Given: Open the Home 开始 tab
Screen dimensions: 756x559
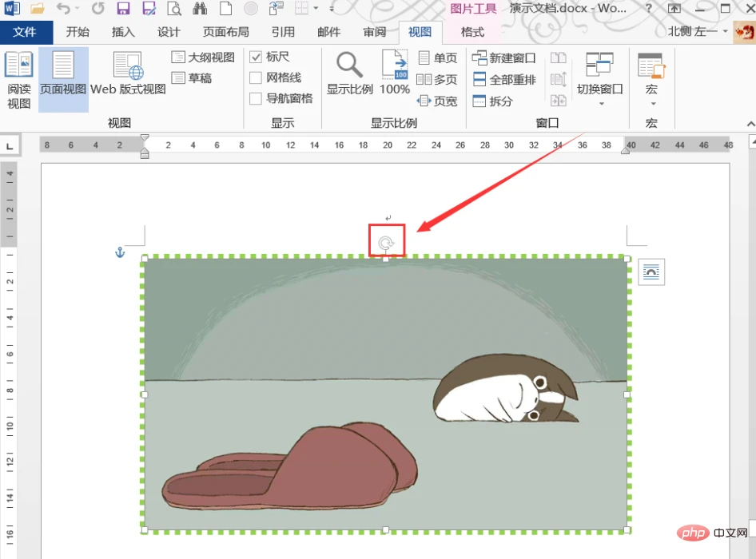Looking at the screenshot, I should [x=78, y=32].
